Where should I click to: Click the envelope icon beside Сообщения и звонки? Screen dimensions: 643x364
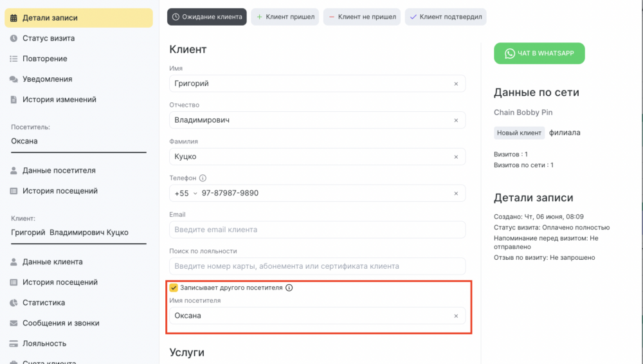tap(14, 323)
